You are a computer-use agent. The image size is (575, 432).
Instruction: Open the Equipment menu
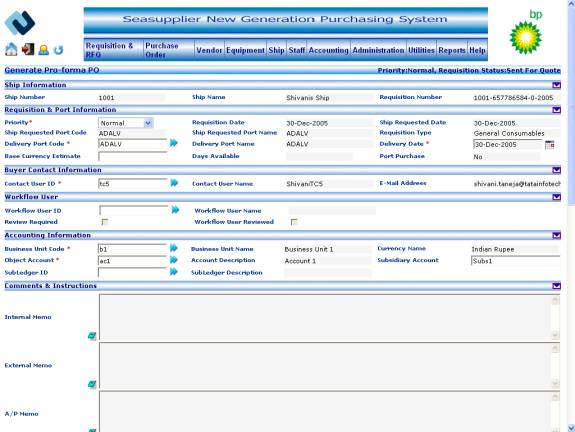(x=245, y=50)
